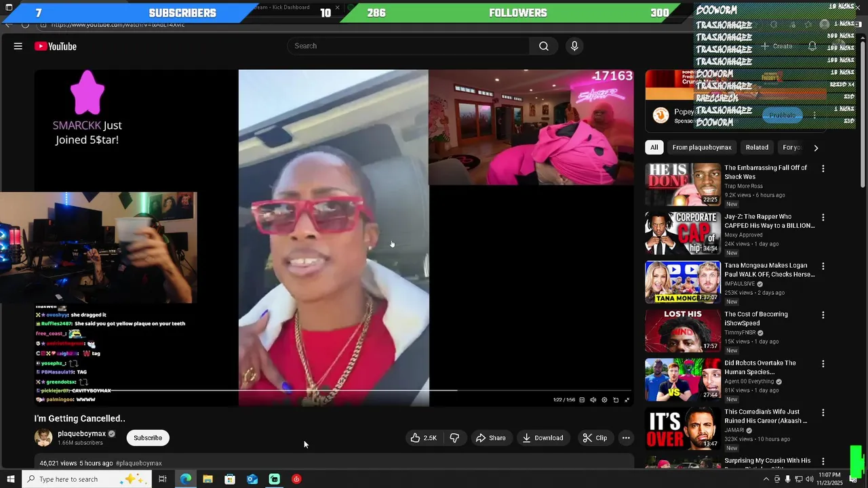
Task: Open taskbar clock showing 11:07 PM
Action: 829,479
